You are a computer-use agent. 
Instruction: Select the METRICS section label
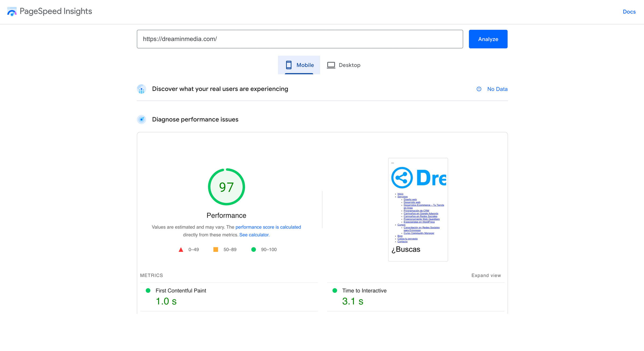point(151,275)
